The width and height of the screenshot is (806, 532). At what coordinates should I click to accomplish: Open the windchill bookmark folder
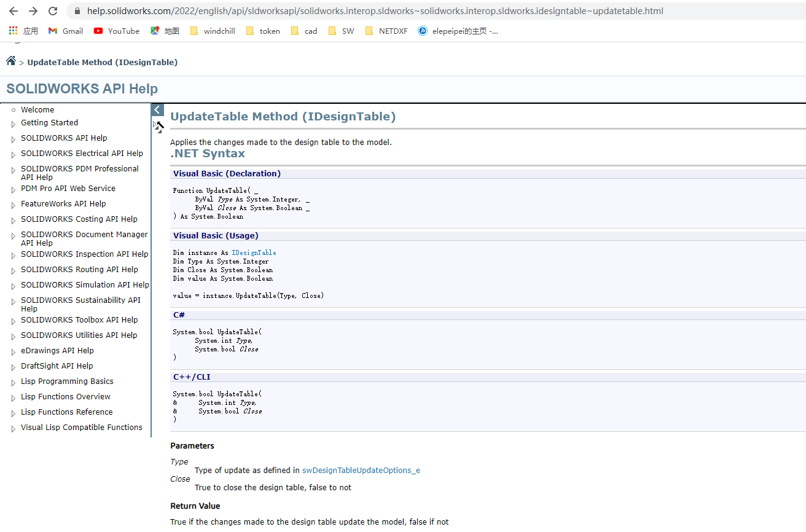click(x=213, y=31)
